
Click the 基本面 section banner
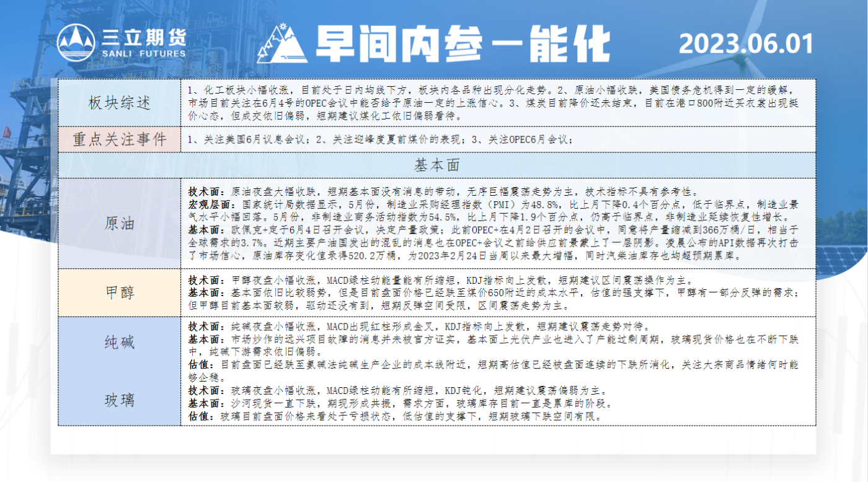coord(436,165)
